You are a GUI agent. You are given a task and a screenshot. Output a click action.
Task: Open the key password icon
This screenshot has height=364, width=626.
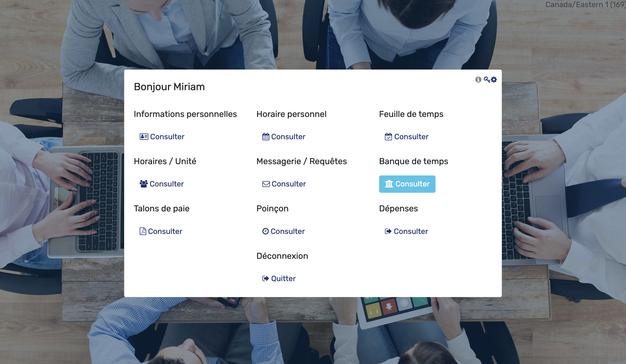487,79
